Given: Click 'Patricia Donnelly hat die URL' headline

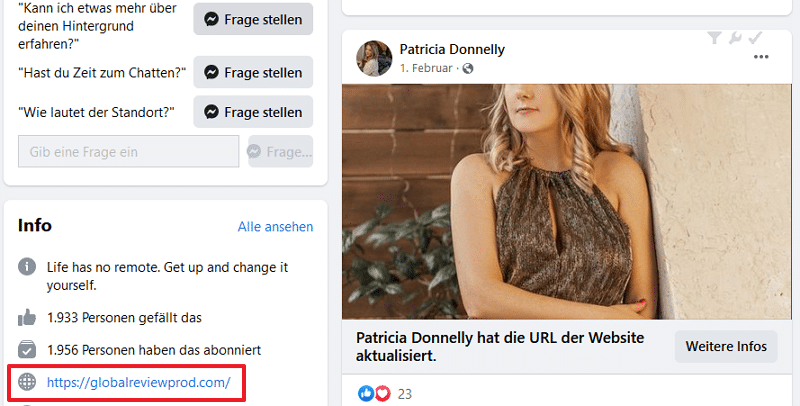Looking at the screenshot, I should (500, 346).
